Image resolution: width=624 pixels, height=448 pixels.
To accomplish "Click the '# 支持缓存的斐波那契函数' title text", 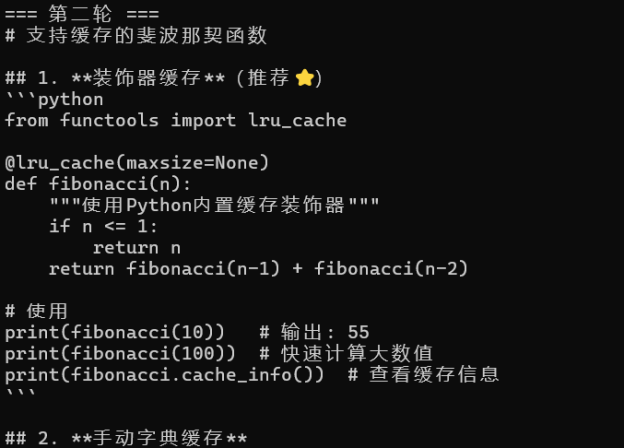I will point(136,36).
